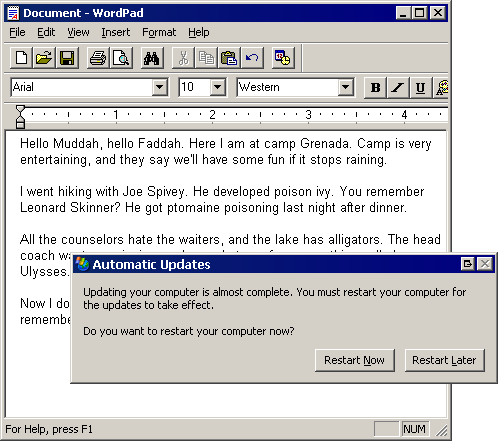This screenshot has height=441, width=500.
Task: Save document using floppy disk icon
Action: [x=67, y=58]
